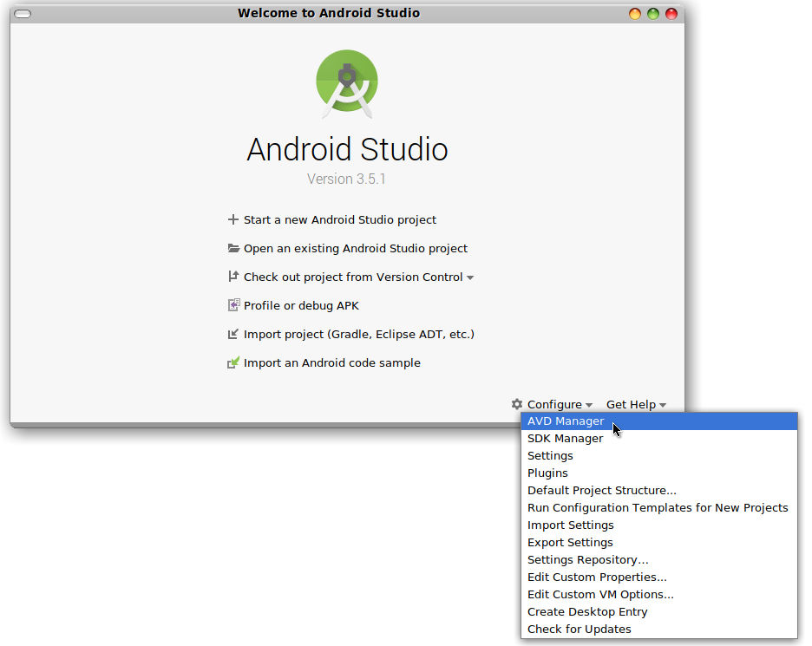Click the Configure dropdown arrow
Image resolution: width=812 pixels, height=646 pixels.
[589, 405]
